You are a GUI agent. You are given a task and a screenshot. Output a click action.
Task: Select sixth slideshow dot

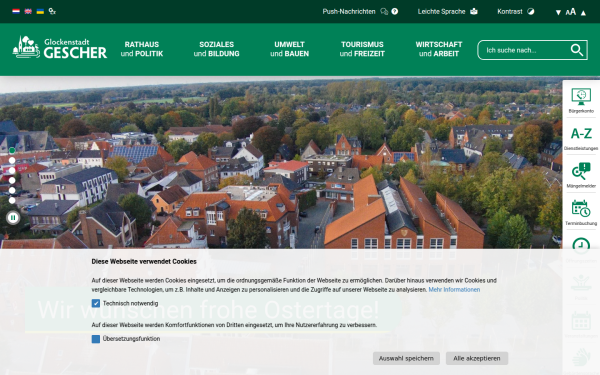12,200
